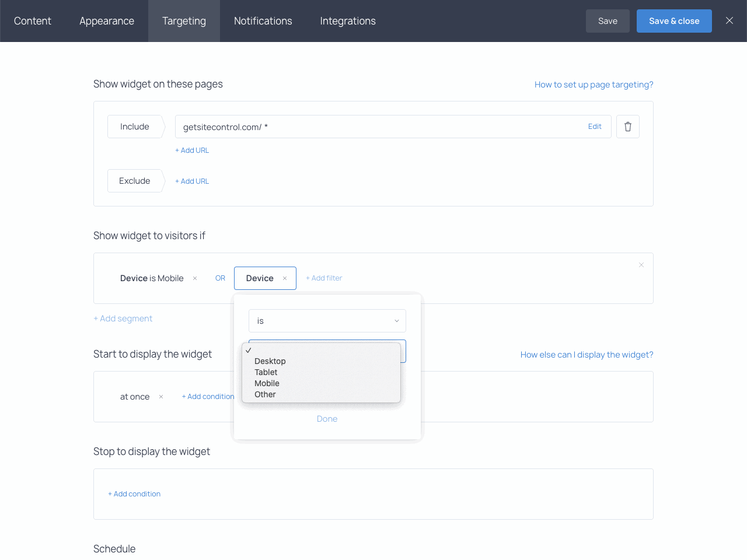
Task: Select "Tablet" from the device list
Action: coord(266,372)
